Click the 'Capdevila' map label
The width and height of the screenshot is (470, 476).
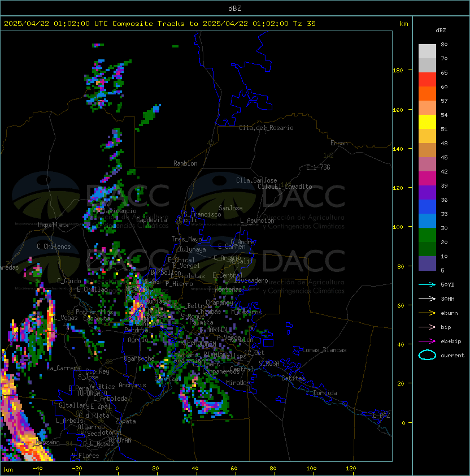[151, 220]
